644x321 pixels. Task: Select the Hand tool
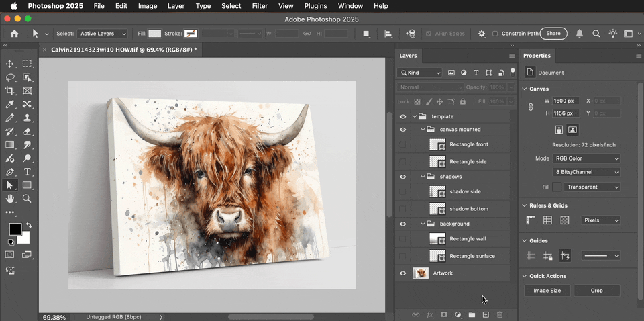tap(10, 199)
